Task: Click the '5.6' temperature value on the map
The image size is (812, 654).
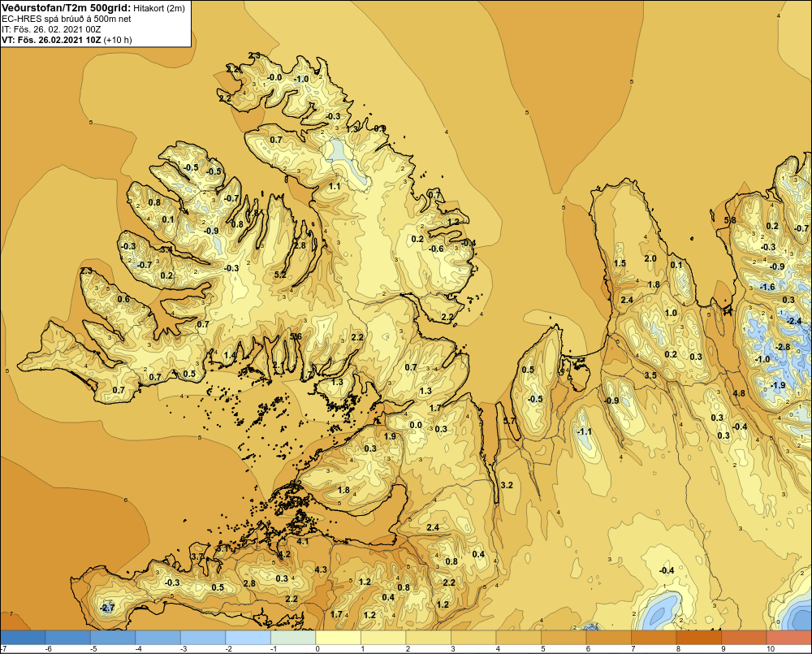Action: tap(296, 337)
